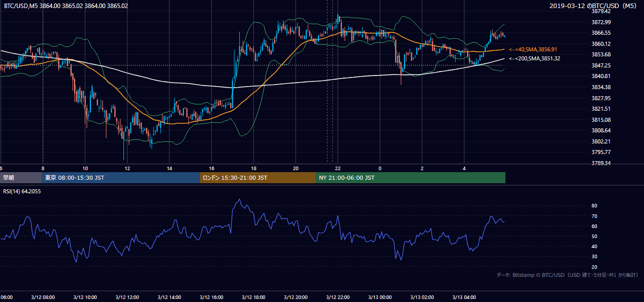Click the RSI(14) 64.2055 indicator label
Image resolution: width=644 pixels, height=302 pixels.
coord(22,191)
